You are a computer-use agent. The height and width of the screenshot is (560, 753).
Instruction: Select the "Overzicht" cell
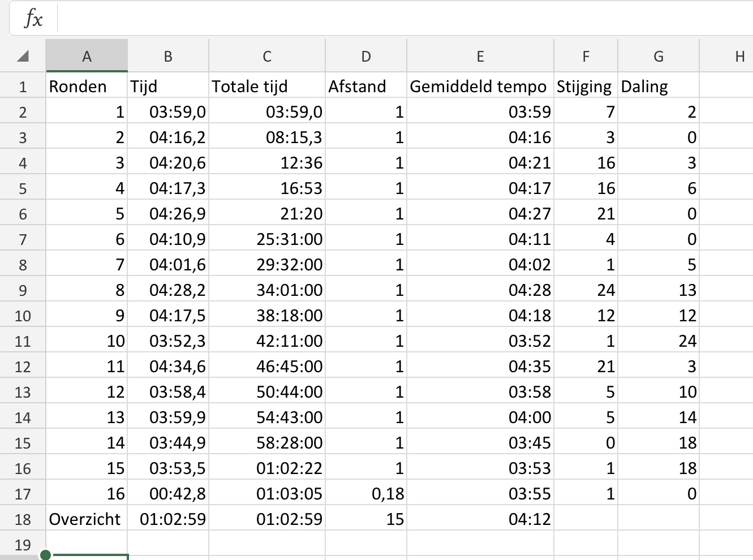pyautogui.click(x=87, y=519)
